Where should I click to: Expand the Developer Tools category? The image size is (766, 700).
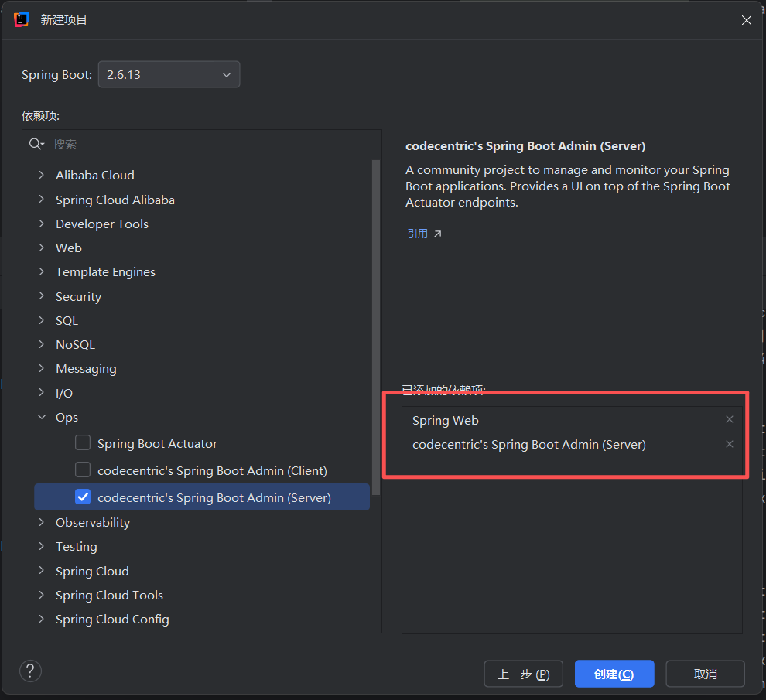(x=42, y=224)
